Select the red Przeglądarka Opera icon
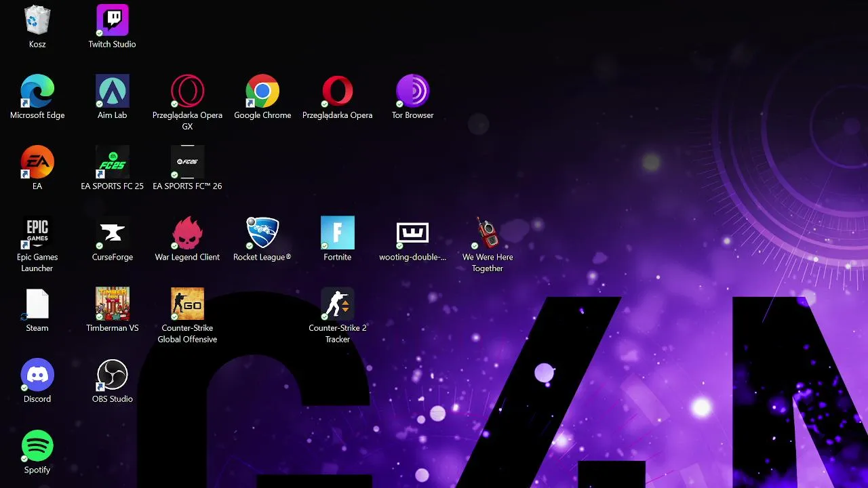 pyautogui.click(x=338, y=91)
